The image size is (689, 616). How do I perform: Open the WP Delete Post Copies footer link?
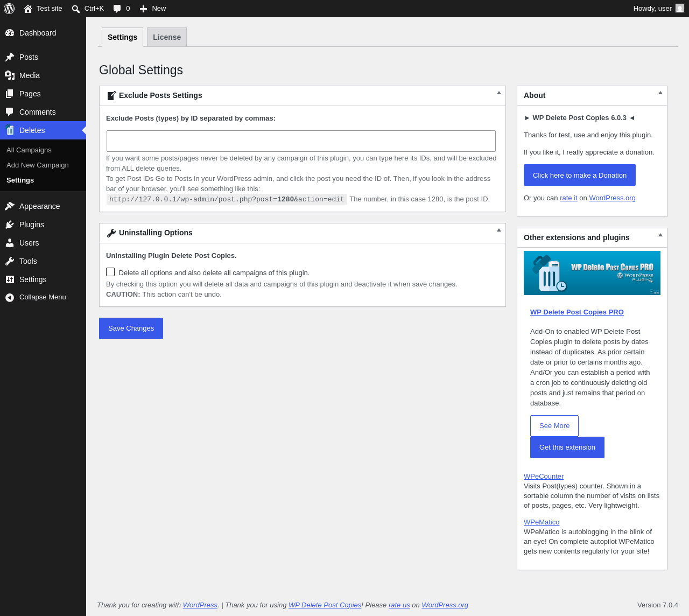pos(325,605)
